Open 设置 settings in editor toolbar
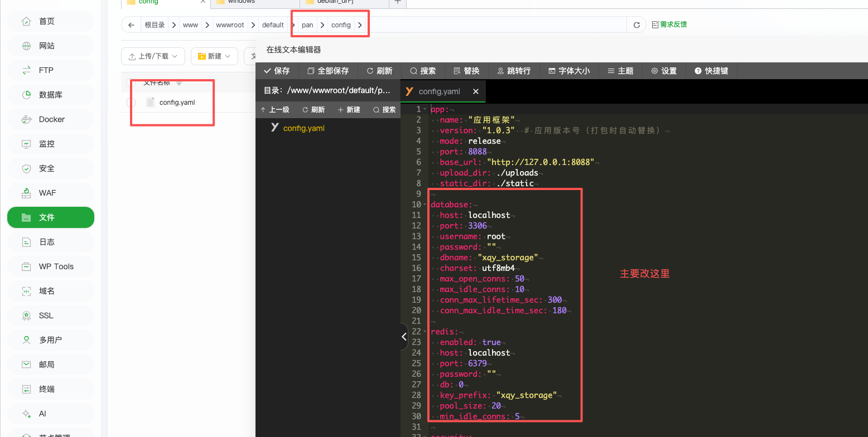868x437 pixels. 664,71
